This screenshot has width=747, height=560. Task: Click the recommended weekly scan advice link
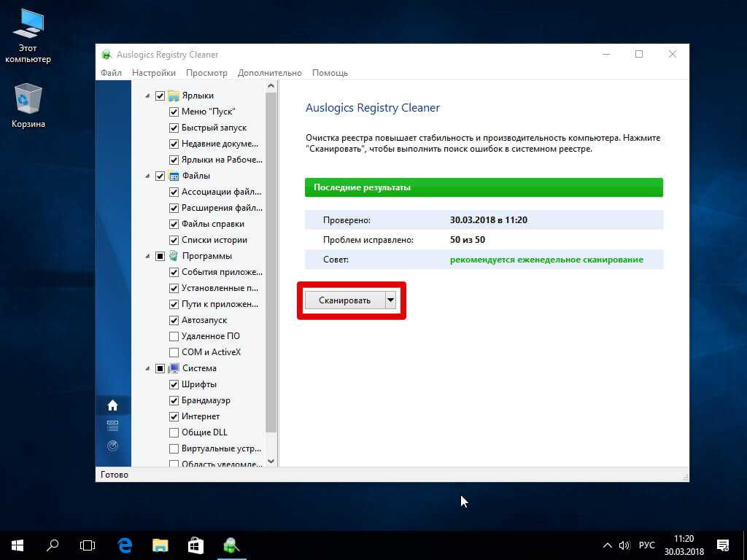[546, 260]
